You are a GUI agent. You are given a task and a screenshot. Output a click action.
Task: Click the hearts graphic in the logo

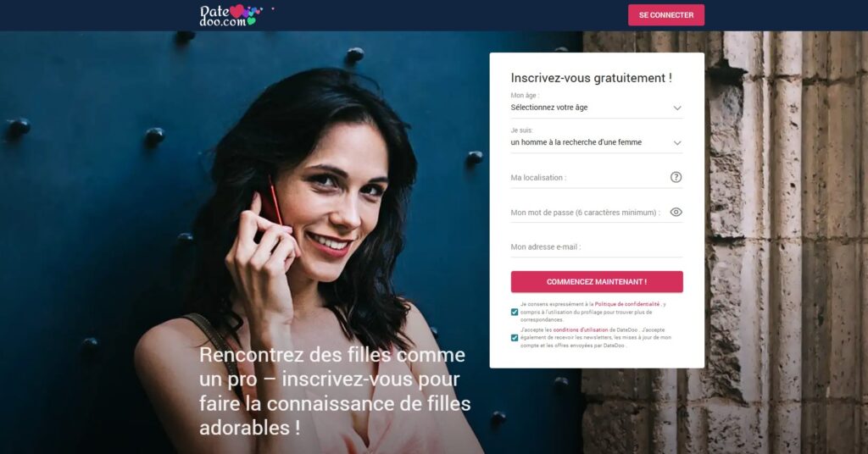(246, 12)
